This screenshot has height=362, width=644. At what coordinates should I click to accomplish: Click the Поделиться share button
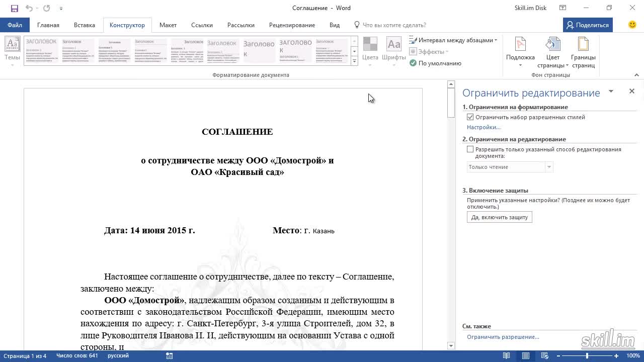coord(588,25)
